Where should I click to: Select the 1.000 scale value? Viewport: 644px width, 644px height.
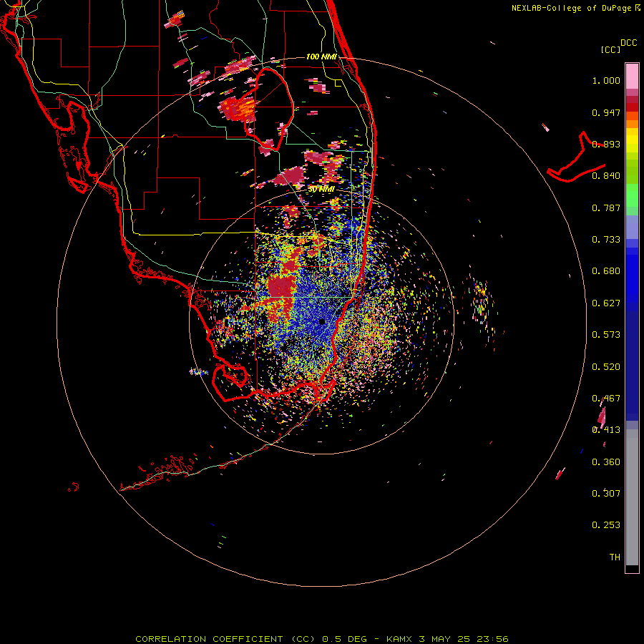pyautogui.click(x=606, y=80)
